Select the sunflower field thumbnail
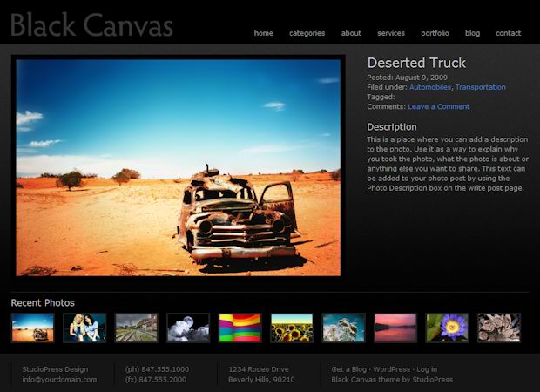Viewport: 540px width, 392px height. pos(292,328)
